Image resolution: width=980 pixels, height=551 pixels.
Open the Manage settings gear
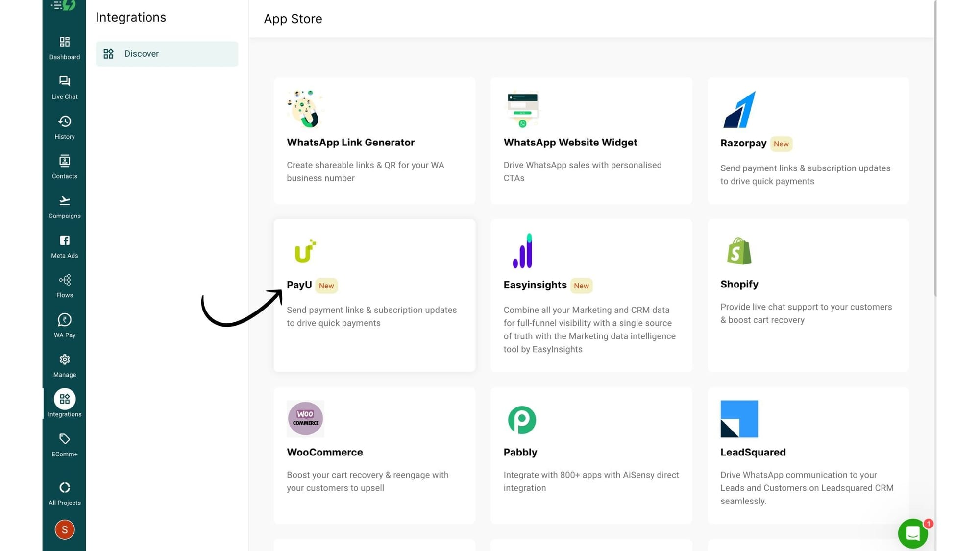pyautogui.click(x=64, y=365)
